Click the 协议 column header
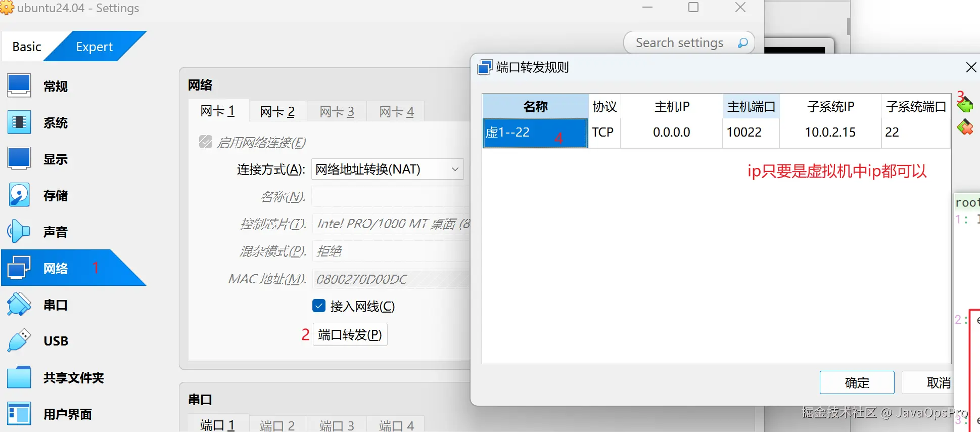Image resolution: width=980 pixels, height=432 pixels. [x=604, y=106]
